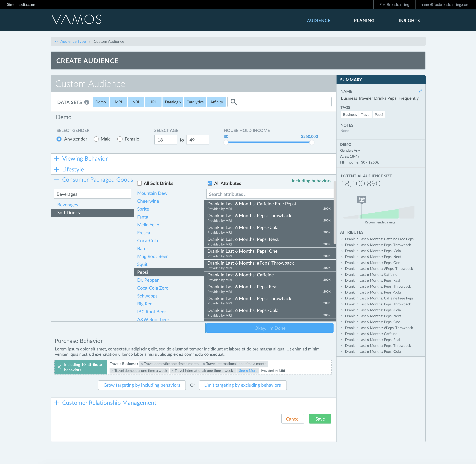Image resolution: width=476 pixels, height=464 pixels.
Task: Open the INSIGHTS nav tab
Action: 409,20
